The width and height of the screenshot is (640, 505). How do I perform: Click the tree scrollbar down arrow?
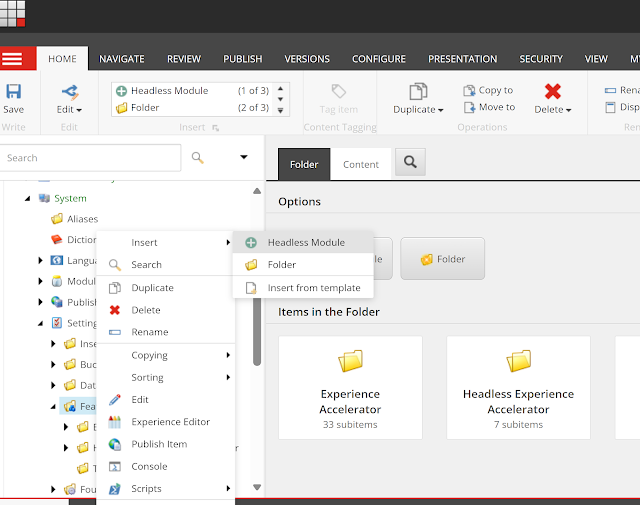click(257, 487)
